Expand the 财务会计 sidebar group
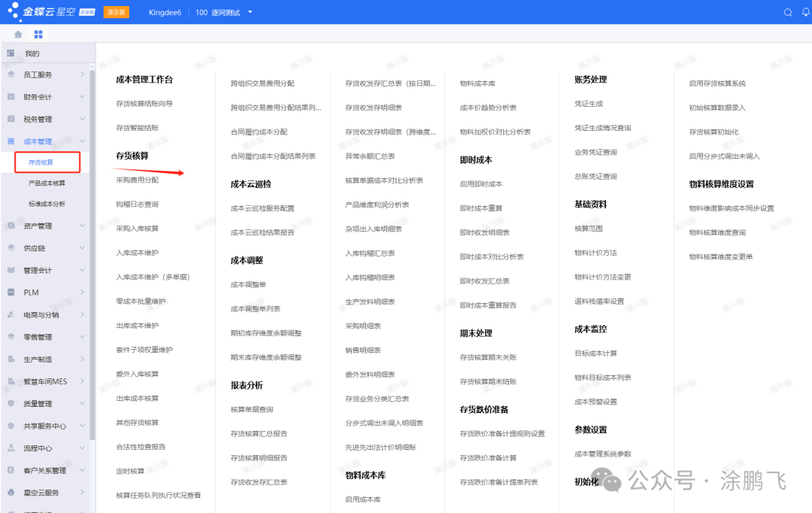812x513 pixels. pyautogui.click(x=82, y=97)
